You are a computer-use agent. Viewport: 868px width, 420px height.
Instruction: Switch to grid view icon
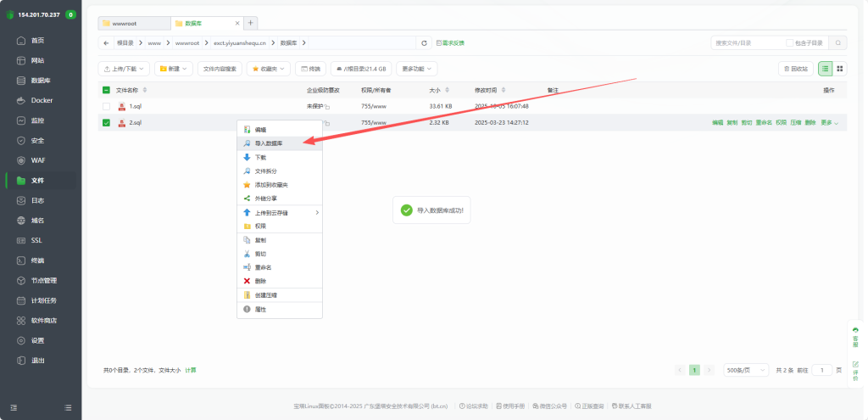coord(840,69)
